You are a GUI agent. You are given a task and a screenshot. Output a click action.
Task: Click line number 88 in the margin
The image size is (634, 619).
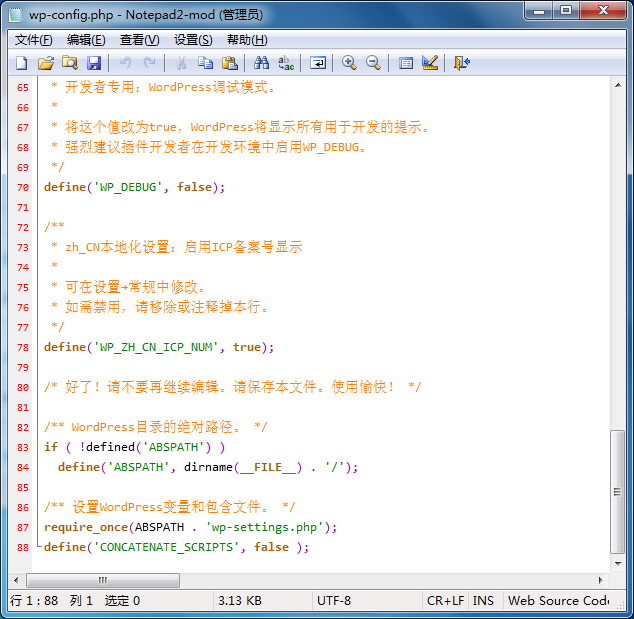coord(23,548)
